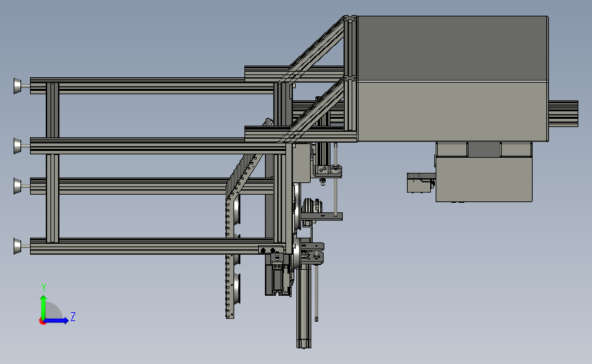Click the red origin ball of the triad

[x=42, y=321]
